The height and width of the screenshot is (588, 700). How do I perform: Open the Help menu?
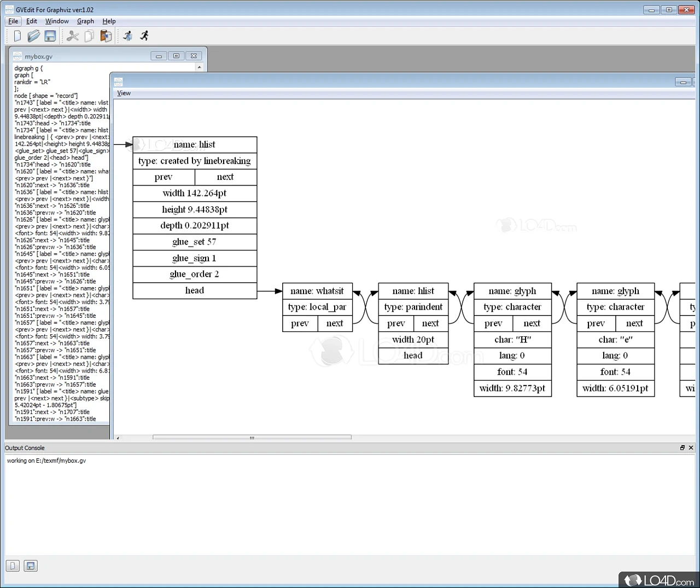(x=109, y=21)
